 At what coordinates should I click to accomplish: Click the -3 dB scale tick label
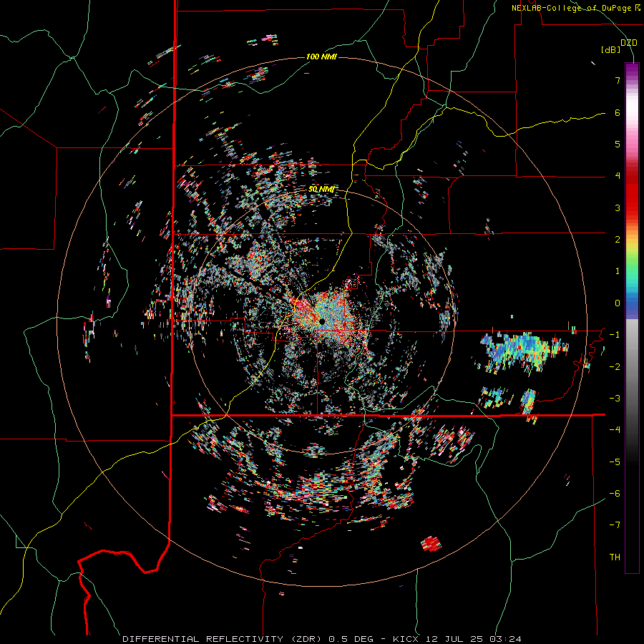pos(615,399)
